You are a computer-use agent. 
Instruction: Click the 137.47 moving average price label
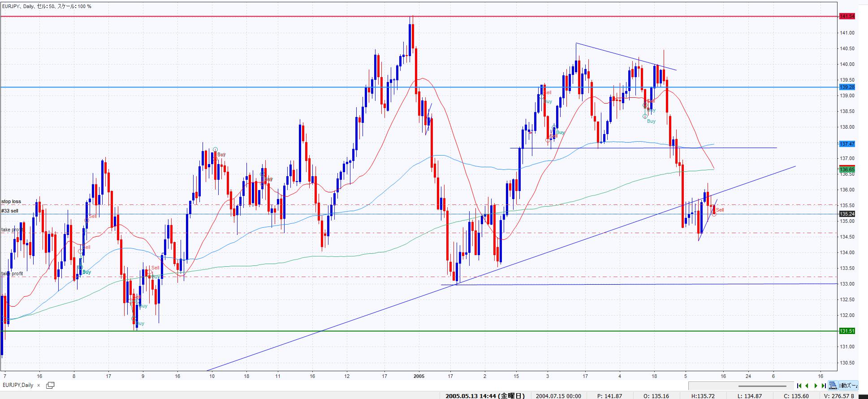point(847,144)
